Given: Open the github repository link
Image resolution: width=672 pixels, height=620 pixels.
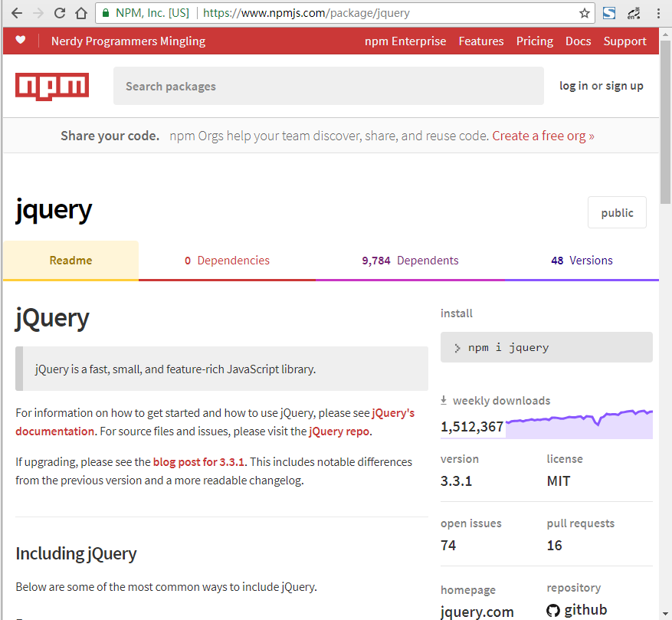Looking at the screenshot, I should pos(577,610).
